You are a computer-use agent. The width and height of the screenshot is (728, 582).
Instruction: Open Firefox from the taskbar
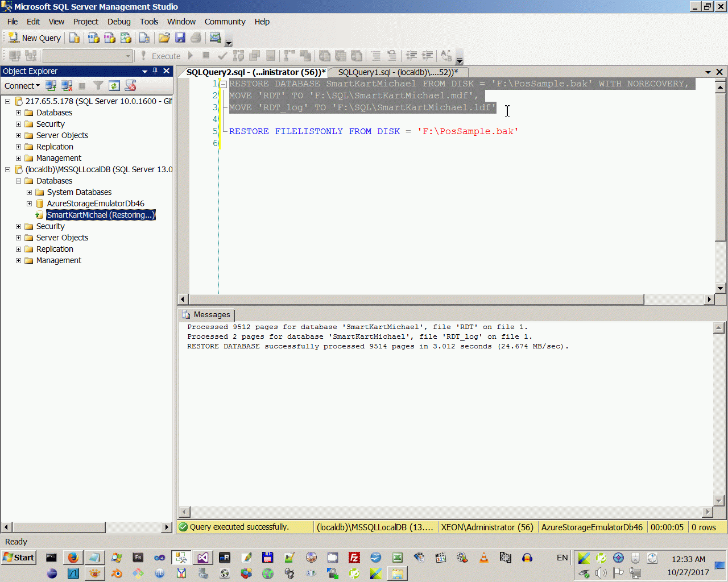click(73, 558)
